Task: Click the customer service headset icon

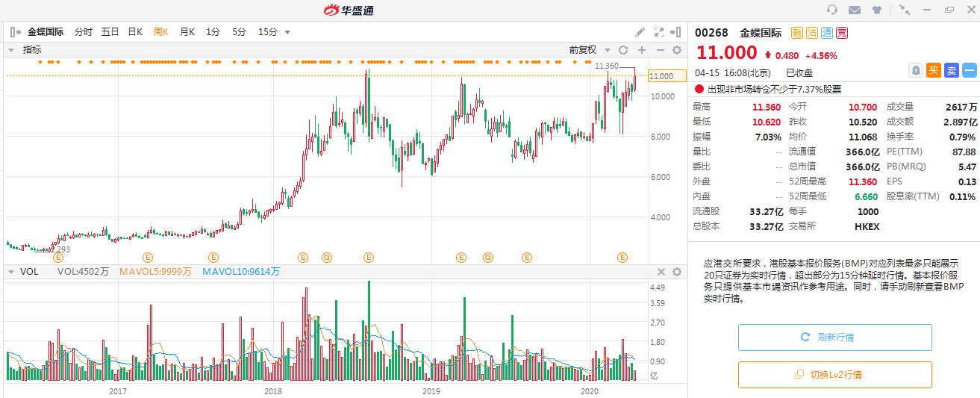Action: [x=832, y=10]
